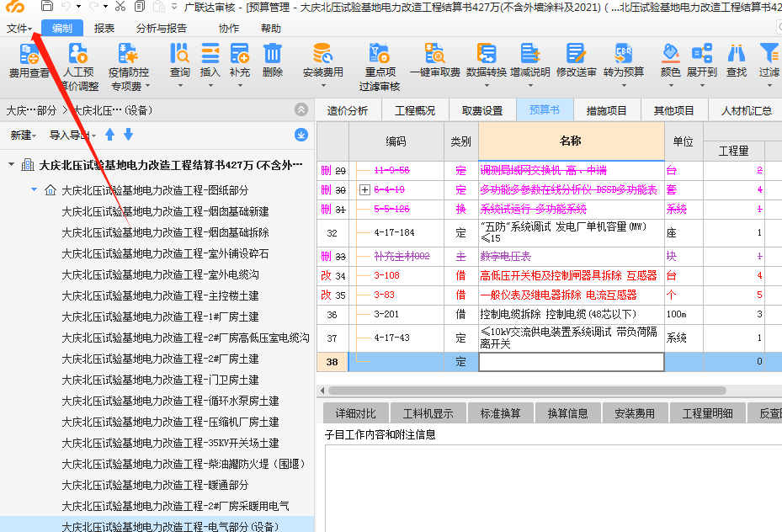Switch to the 编制 ribbon tab
The height and width of the screenshot is (532, 782).
(x=61, y=29)
